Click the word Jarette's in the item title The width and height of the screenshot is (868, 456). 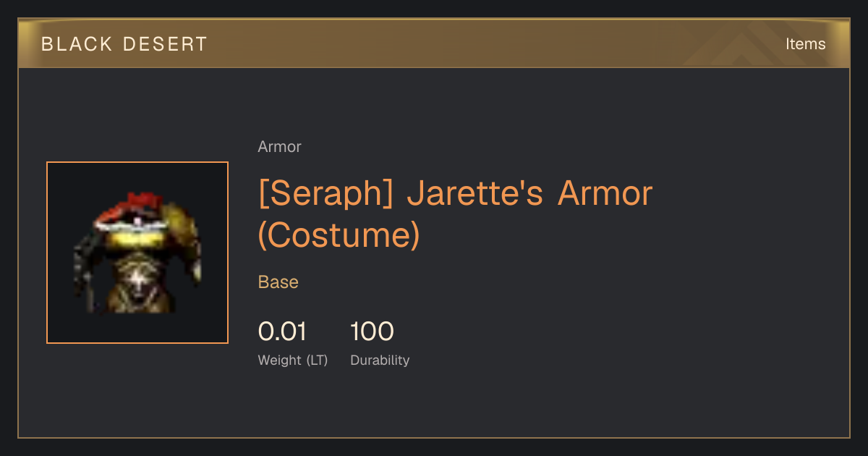(475, 193)
